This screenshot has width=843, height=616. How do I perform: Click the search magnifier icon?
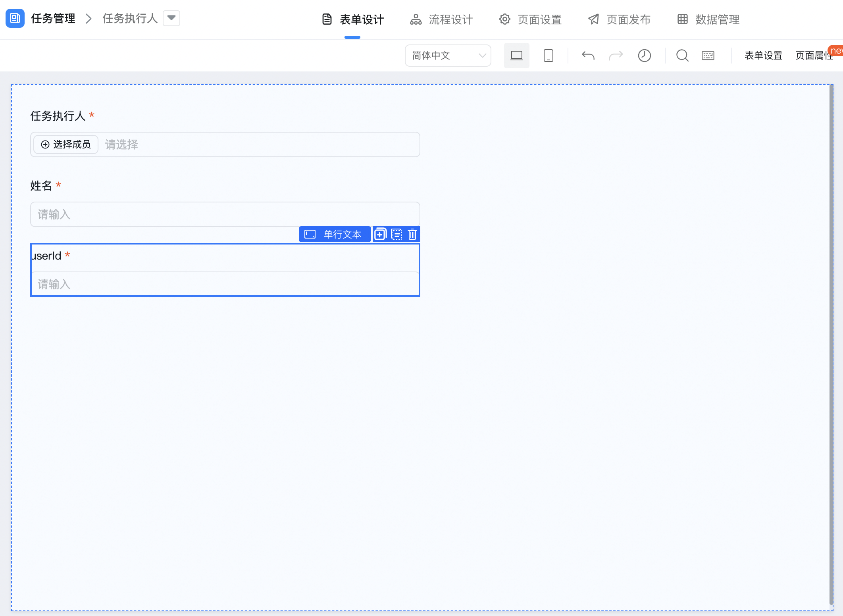[682, 56]
